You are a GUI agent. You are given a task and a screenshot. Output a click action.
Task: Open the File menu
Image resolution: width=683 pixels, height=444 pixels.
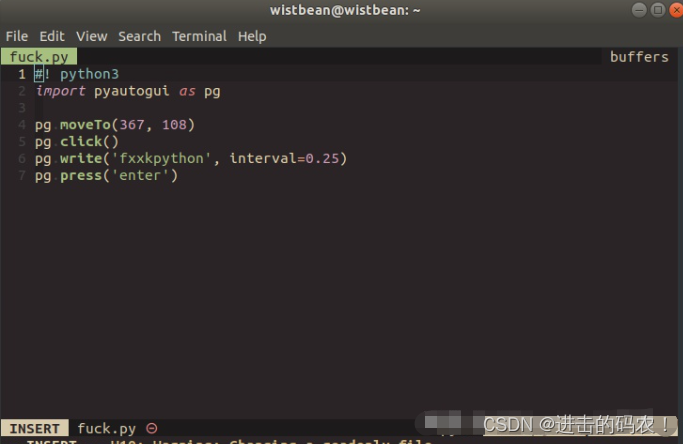coord(17,36)
